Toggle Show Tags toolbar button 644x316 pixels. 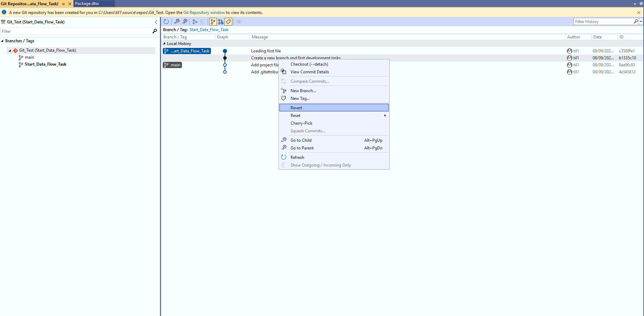click(x=228, y=22)
